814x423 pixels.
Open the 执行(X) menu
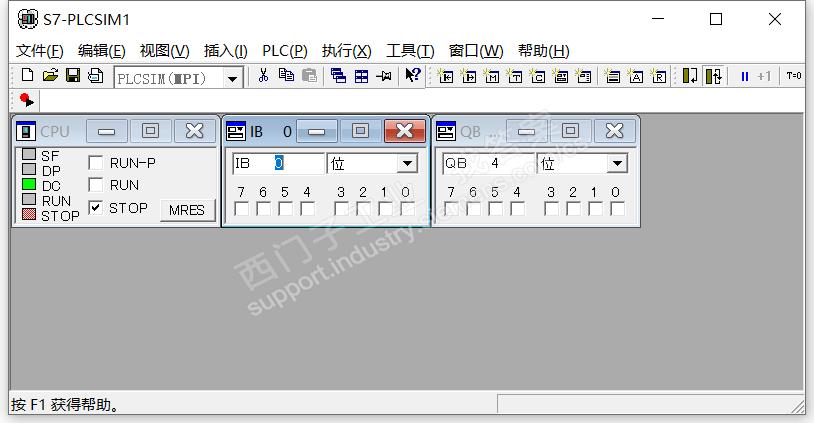346,51
